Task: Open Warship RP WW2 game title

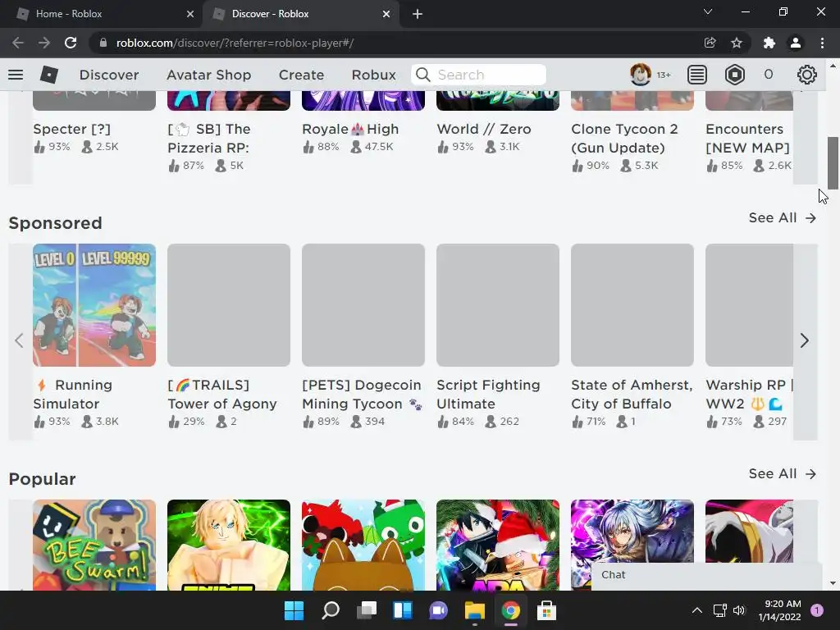Action: pos(750,395)
